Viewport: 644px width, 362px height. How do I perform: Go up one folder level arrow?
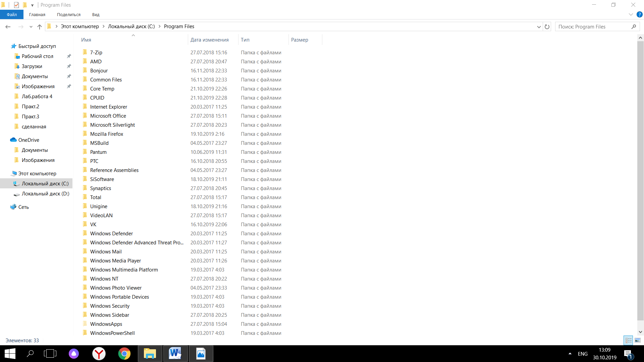click(x=40, y=27)
